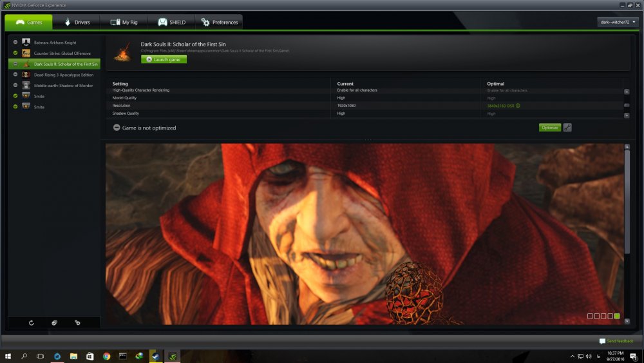The image size is (644, 363).
Task: Click the green Optimize button
Action: coord(549,128)
